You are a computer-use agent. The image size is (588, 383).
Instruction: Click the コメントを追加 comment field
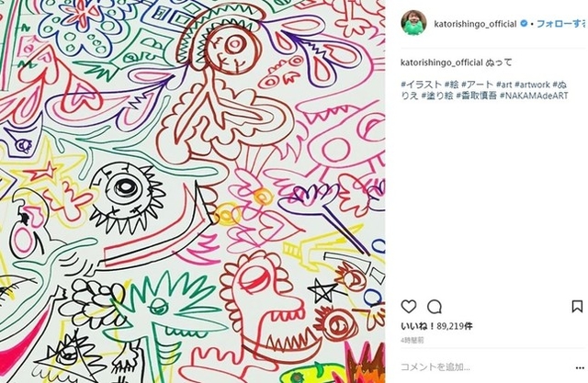435,366
